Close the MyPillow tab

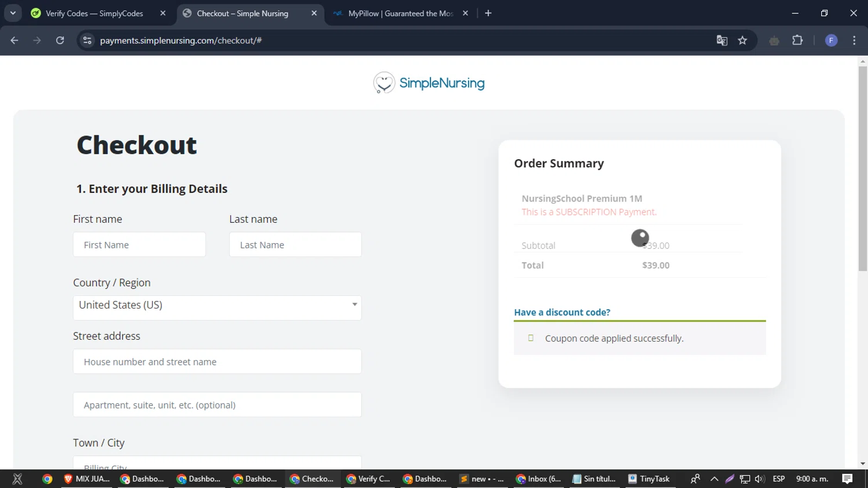465,13
